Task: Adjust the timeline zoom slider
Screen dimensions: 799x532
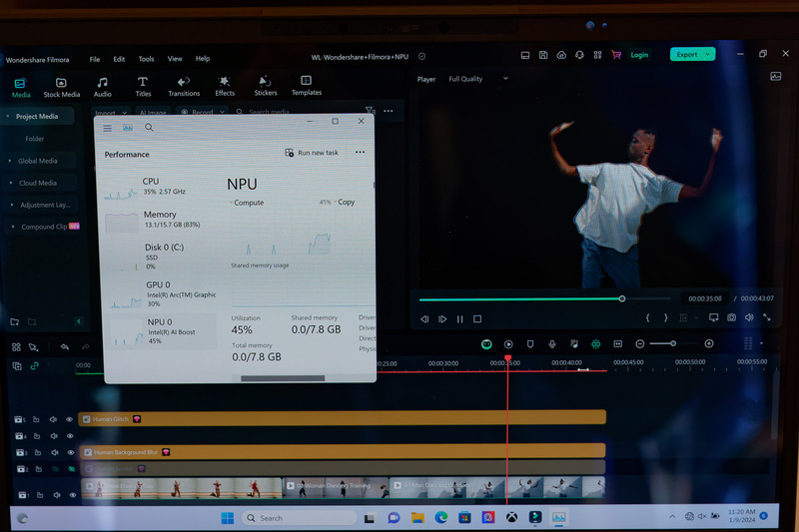Action: [x=672, y=343]
